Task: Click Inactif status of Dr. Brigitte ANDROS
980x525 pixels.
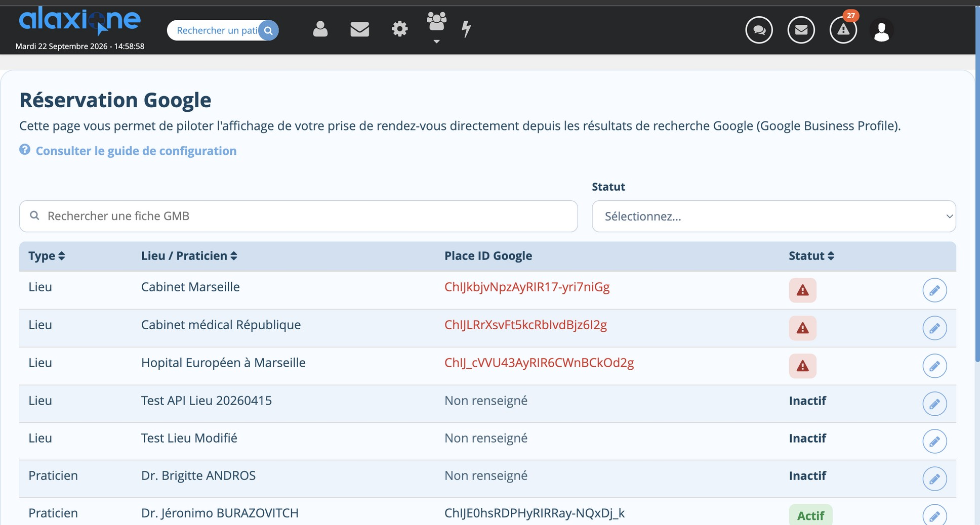Action: tap(807, 476)
